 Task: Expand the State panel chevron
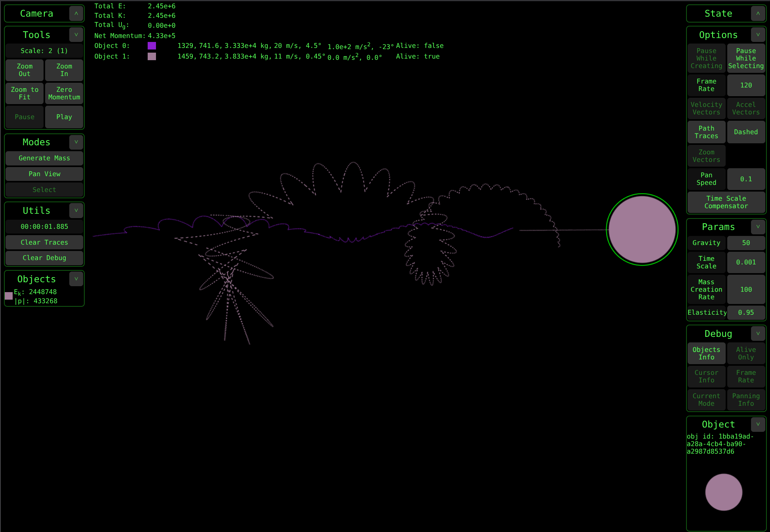pos(758,13)
